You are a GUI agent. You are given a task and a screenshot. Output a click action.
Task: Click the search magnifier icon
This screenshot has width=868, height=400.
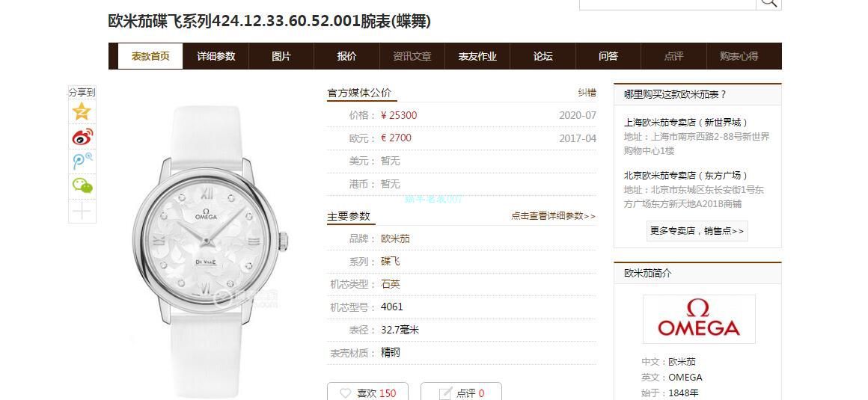pyautogui.click(x=768, y=3)
